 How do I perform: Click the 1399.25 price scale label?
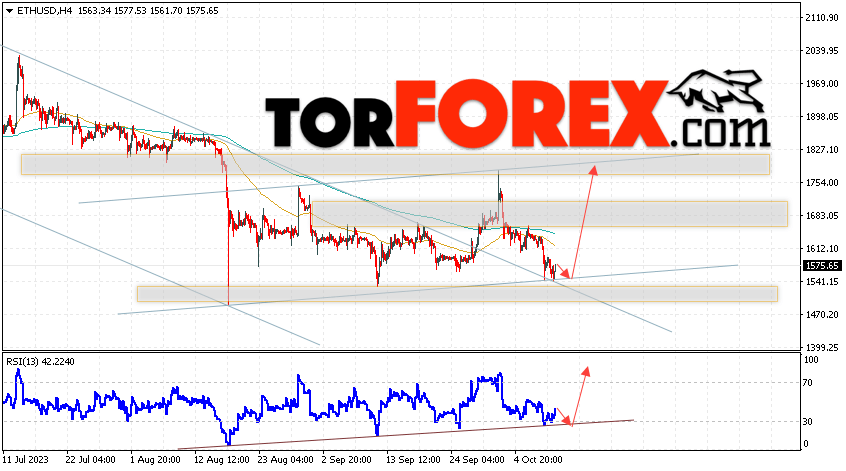click(x=822, y=347)
